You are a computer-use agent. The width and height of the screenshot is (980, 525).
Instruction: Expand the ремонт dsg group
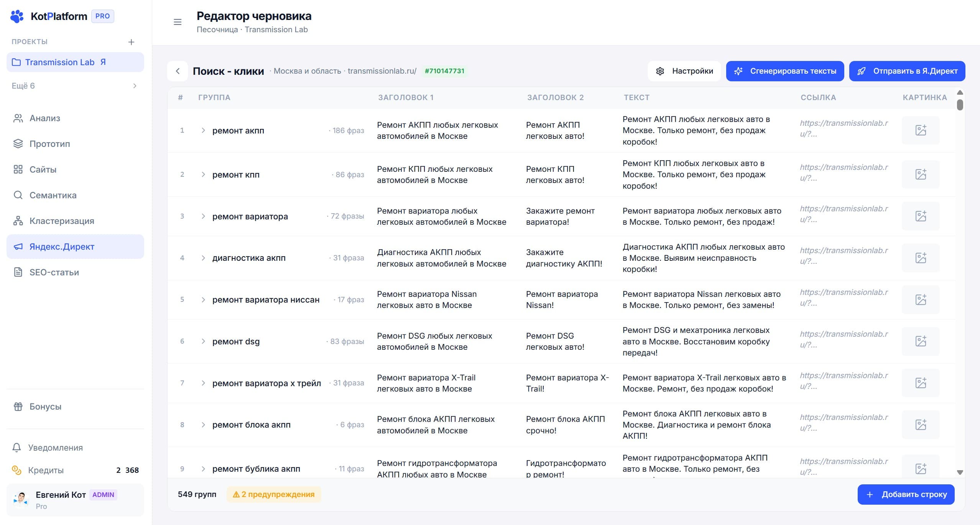pyautogui.click(x=203, y=341)
